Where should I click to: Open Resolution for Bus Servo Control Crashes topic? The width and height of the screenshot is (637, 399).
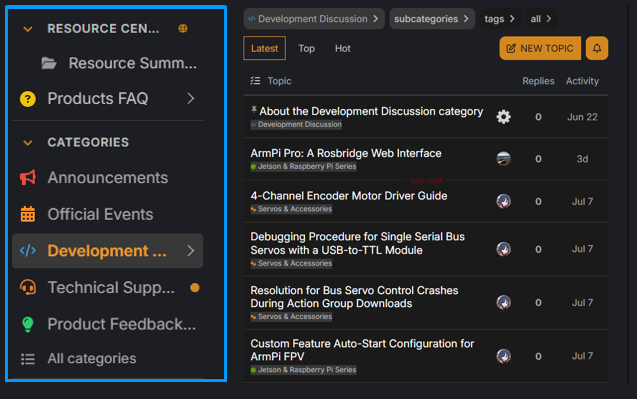click(354, 297)
